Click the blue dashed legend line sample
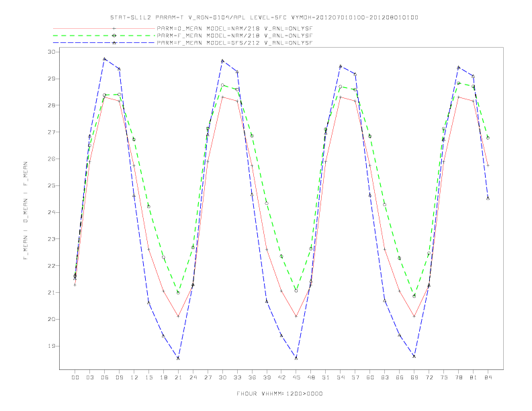 coord(104,43)
